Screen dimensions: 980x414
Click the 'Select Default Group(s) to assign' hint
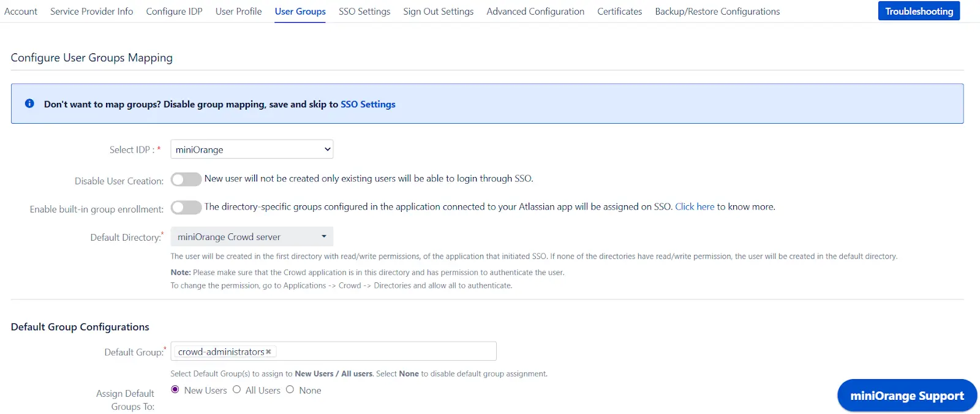pyautogui.click(x=359, y=374)
